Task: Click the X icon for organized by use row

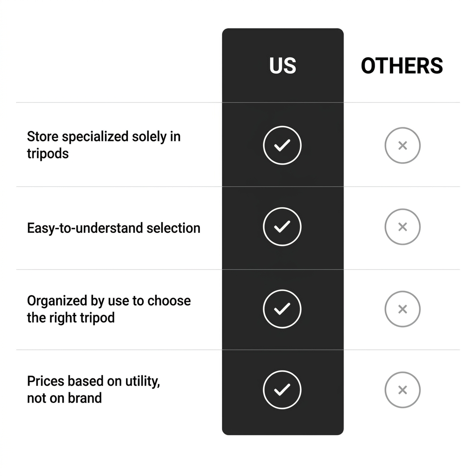Action: pyautogui.click(x=403, y=309)
